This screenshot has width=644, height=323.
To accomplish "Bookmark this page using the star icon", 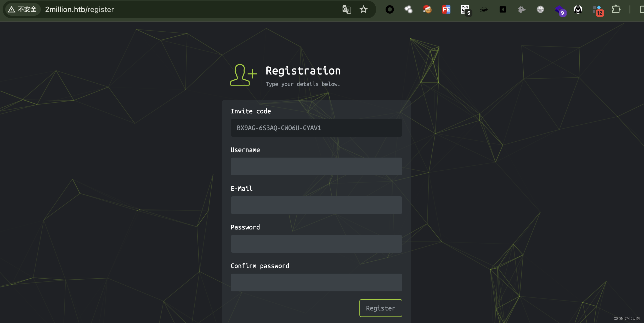I will (364, 9).
